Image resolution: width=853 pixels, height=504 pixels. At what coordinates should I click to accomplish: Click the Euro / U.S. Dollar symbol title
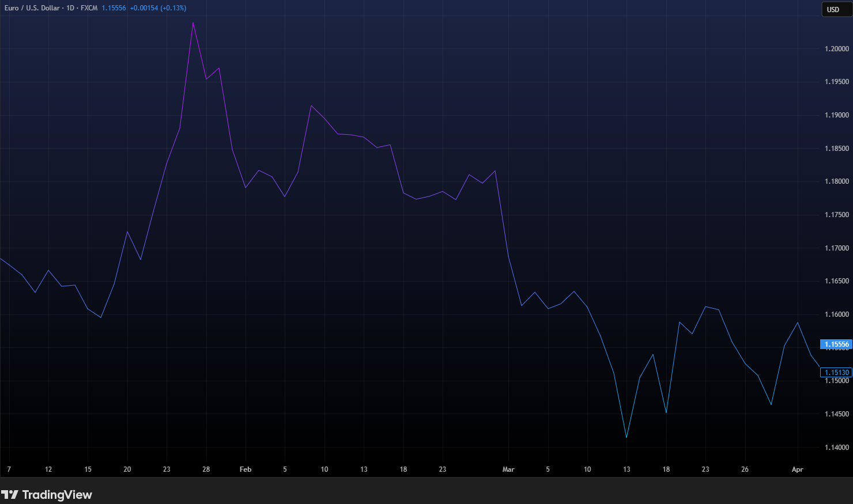pos(32,8)
